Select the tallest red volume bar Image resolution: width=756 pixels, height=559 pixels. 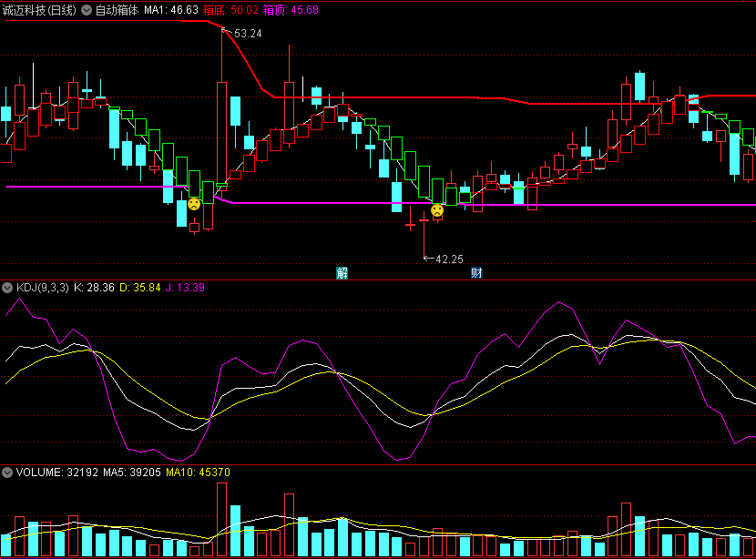click(221, 520)
